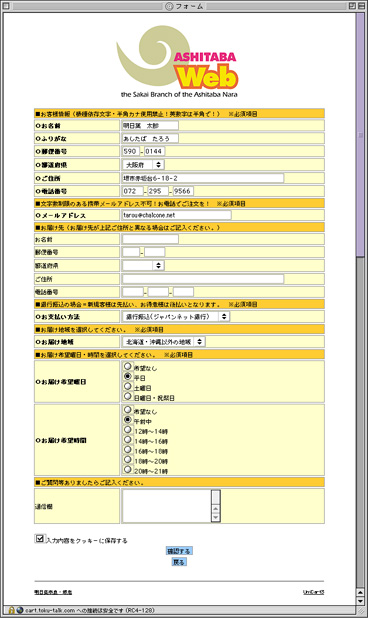Image resolution: width=368 pixels, height=618 pixels.
Task: Select the 14時〜16時 delivery time
Action: (x=127, y=440)
